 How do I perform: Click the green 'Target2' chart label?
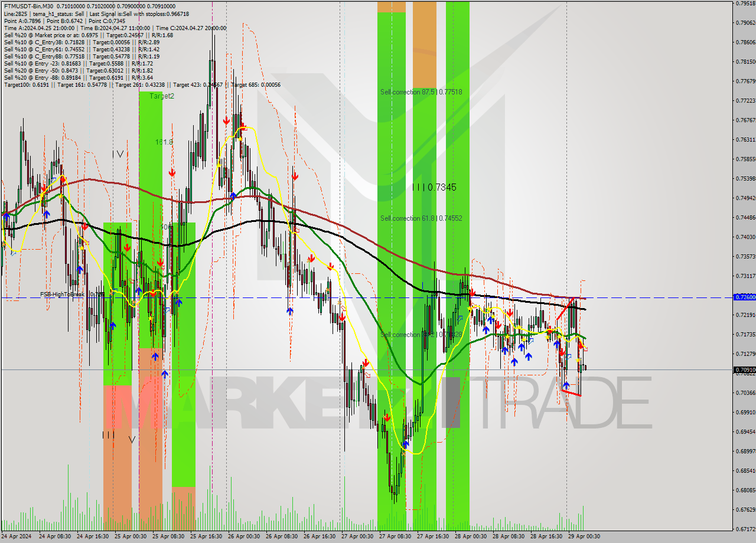coord(162,96)
